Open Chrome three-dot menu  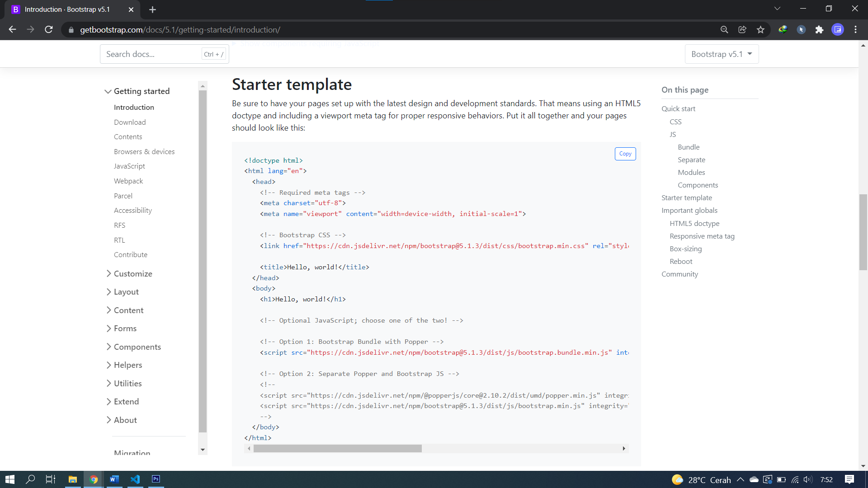[855, 29]
